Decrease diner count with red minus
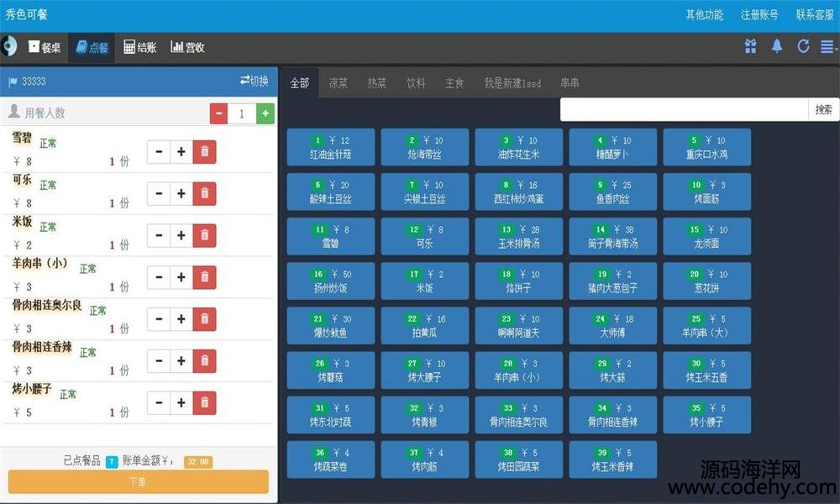 tap(219, 113)
